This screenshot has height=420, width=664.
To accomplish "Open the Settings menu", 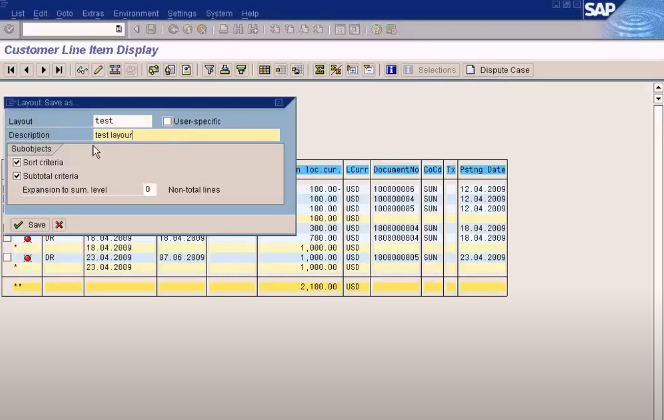I will pos(182,14).
